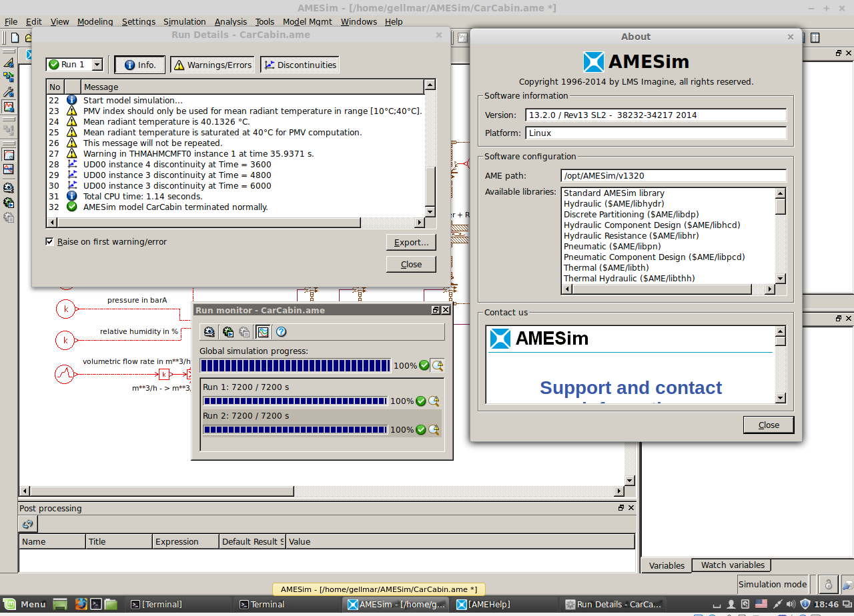Toggle the Info. message filter button
Viewport: 854px width, 616px height.
click(139, 65)
